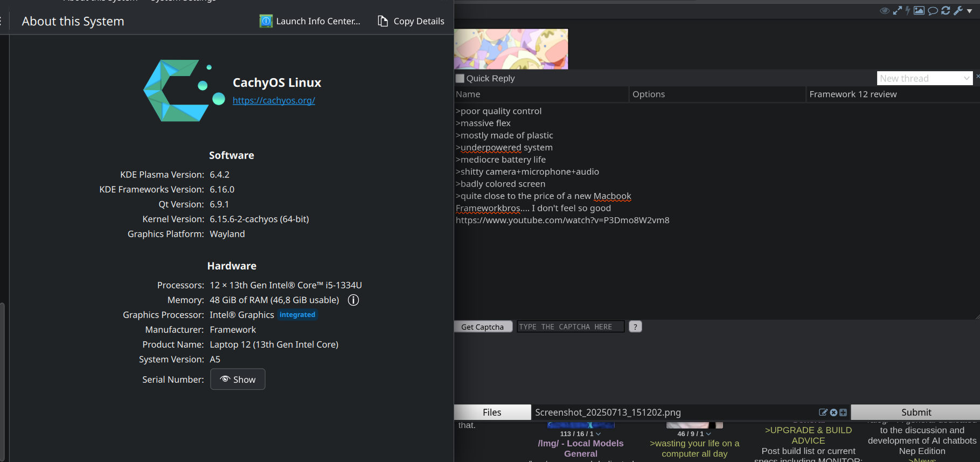Click the About this System title
Viewport: 980px width, 462px height.
(73, 21)
